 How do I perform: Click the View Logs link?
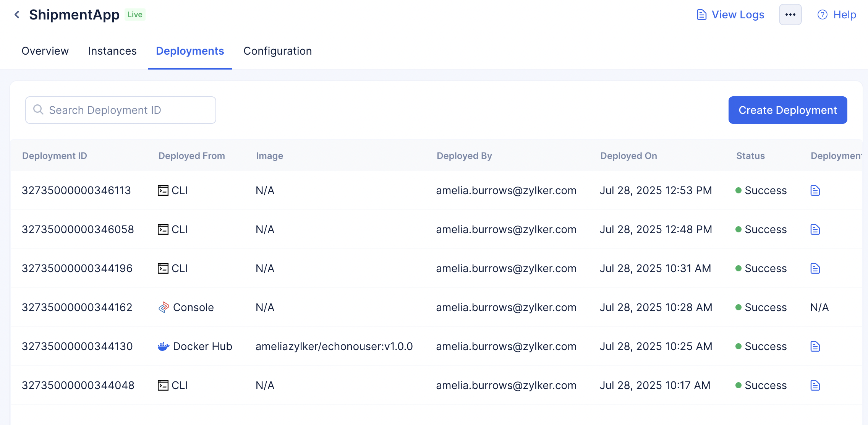click(x=737, y=15)
